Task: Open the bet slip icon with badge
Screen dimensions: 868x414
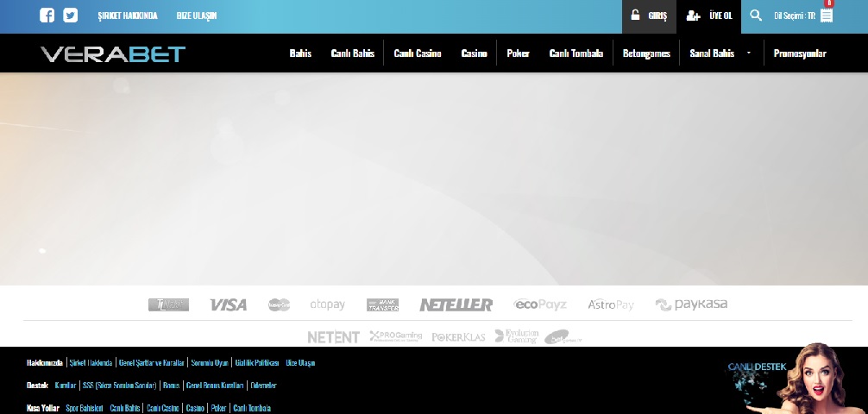Action: (x=827, y=15)
